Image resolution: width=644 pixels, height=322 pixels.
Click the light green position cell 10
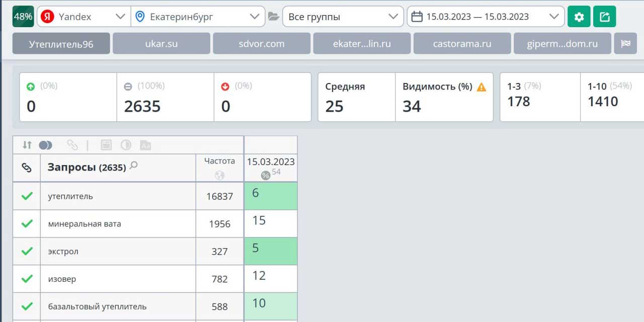271,306
